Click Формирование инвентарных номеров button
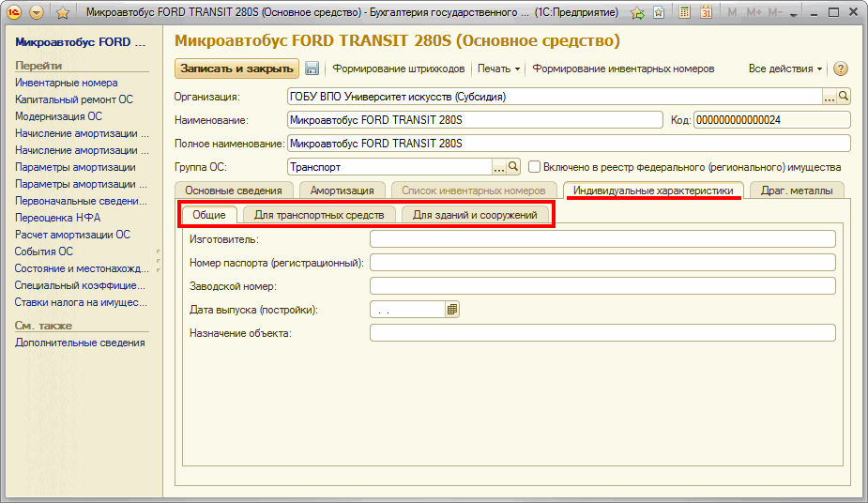 point(623,69)
